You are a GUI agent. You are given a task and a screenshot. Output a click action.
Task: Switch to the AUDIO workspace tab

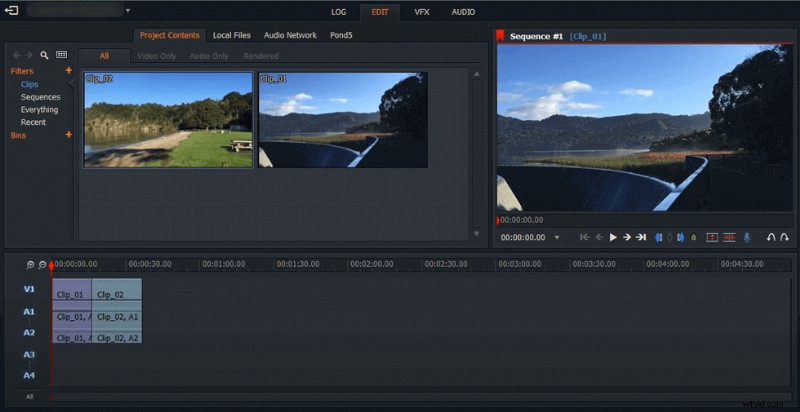463,12
